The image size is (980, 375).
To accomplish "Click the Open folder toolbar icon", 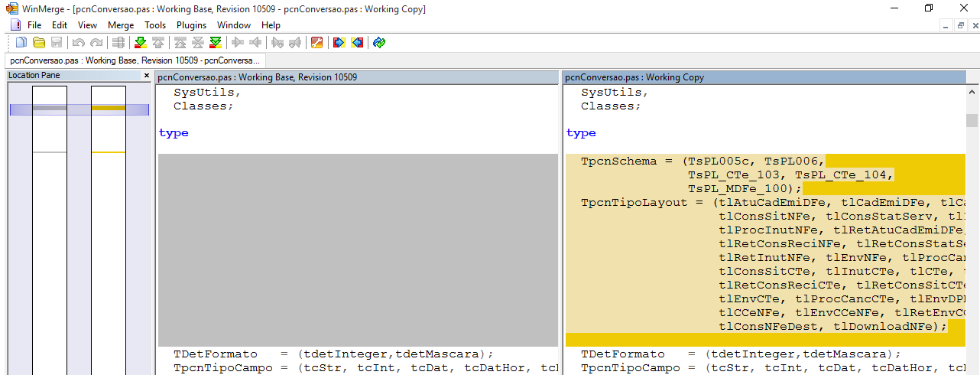I will [x=39, y=42].
